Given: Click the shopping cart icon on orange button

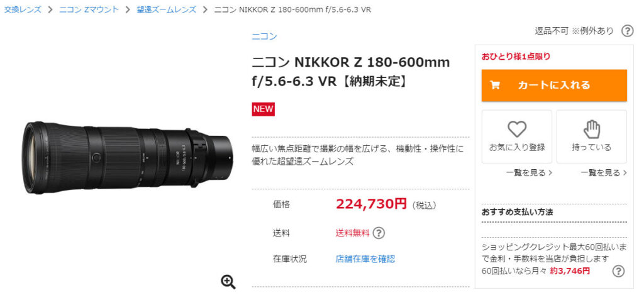Looking at the screenshot, I should (x=495, y=85).
